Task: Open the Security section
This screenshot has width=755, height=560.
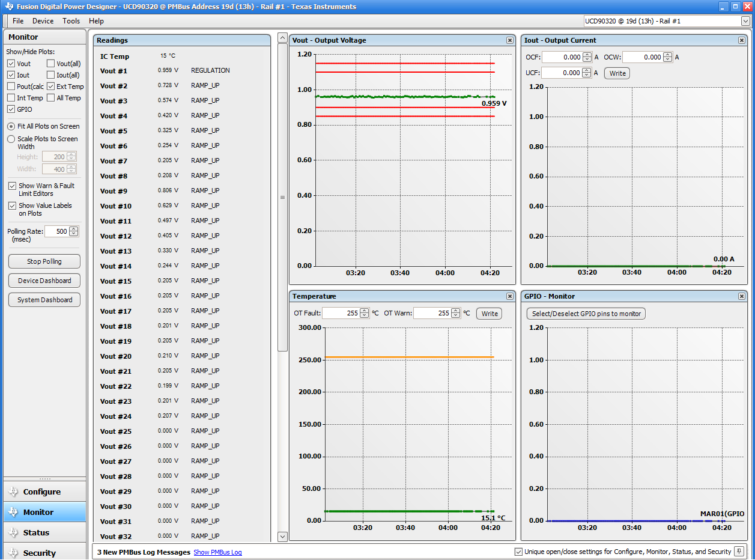Action: pyautogui.click(x=44, y=552)
